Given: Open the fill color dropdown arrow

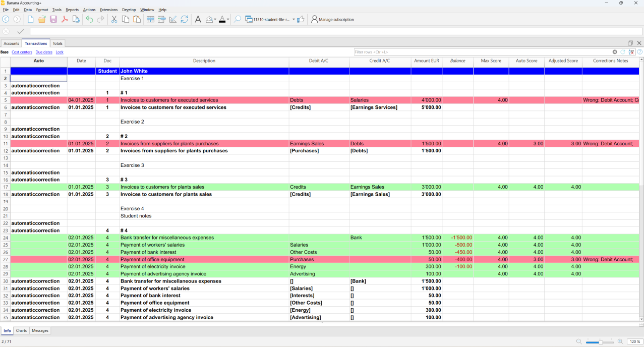Looking at the screenshot, I should [215, 20].
